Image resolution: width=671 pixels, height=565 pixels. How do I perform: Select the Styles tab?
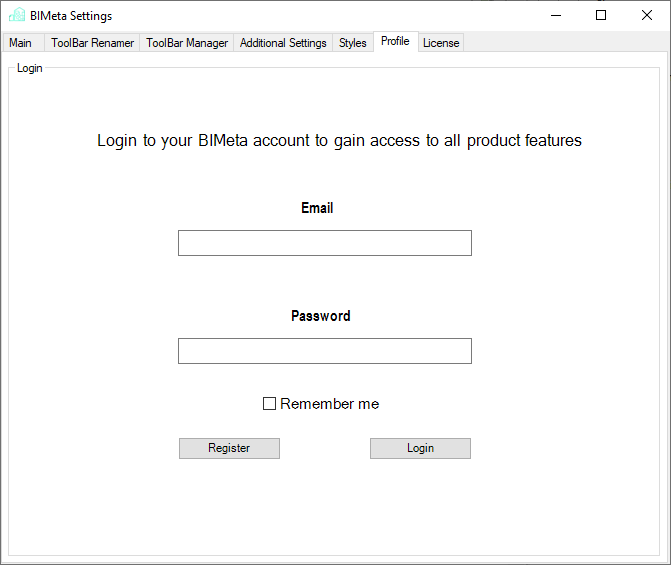point(353,43)
